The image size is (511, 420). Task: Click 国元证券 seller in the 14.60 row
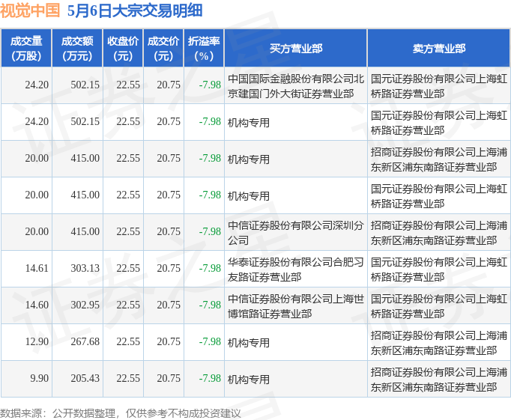438,306
